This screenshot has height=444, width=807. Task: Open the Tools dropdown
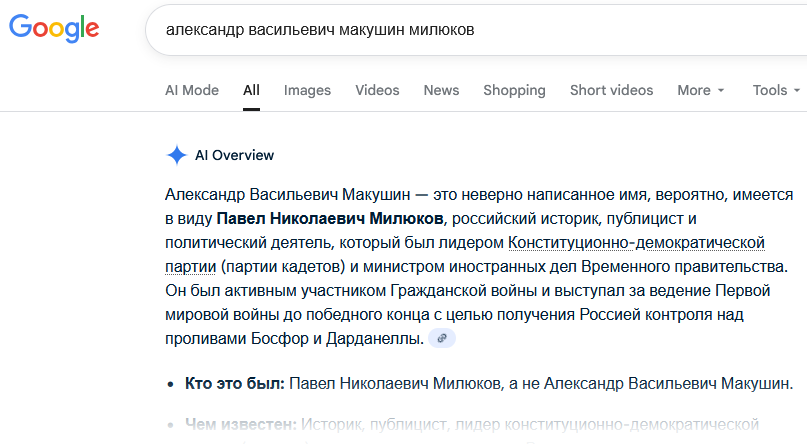(x=776, y=90)
